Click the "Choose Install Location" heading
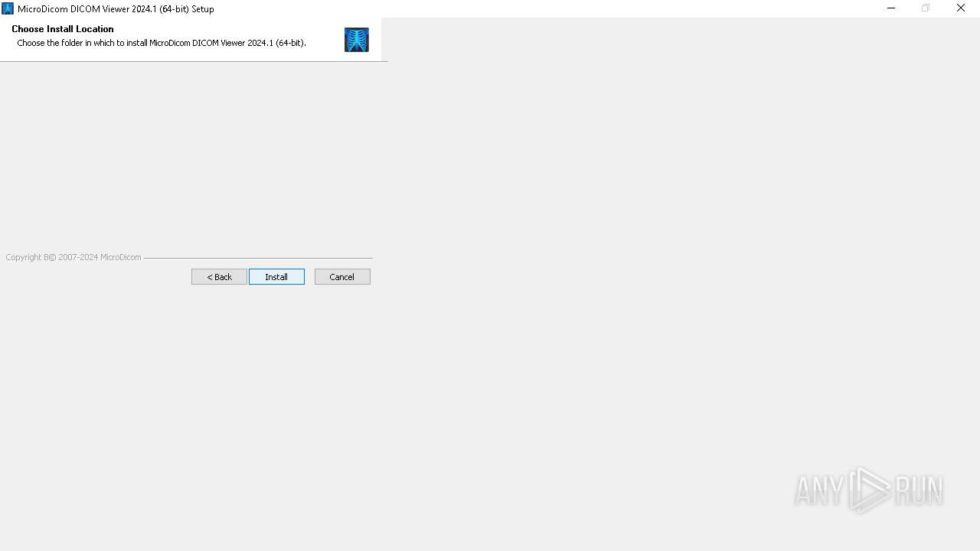 click(x=63, y=29)
